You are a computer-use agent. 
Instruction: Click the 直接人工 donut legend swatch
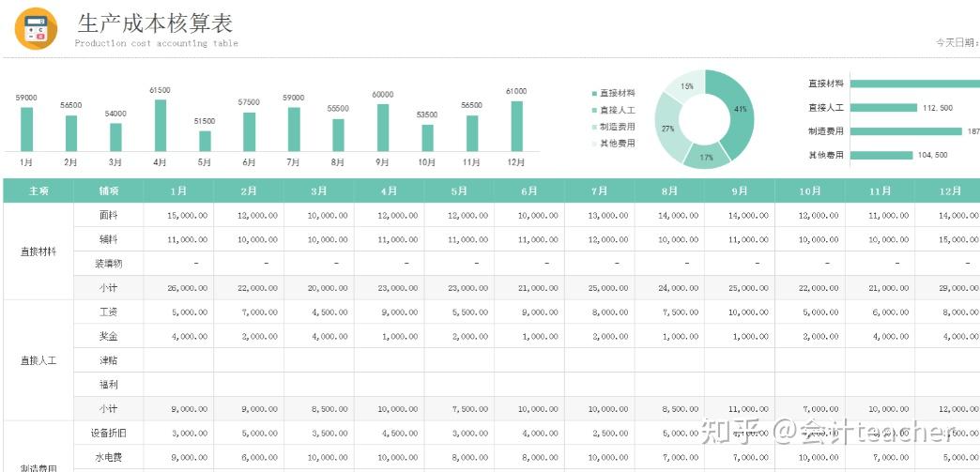pos(594,110)
